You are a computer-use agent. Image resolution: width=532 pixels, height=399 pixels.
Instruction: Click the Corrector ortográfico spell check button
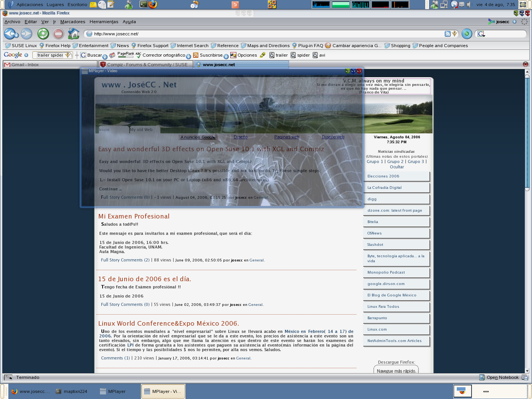(x=160, y=55)
